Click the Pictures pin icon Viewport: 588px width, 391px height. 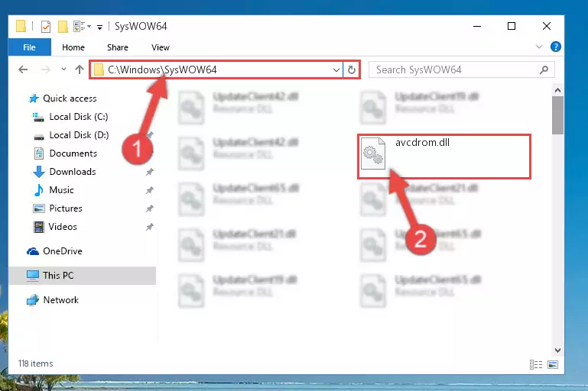click(x=150, y=208)
